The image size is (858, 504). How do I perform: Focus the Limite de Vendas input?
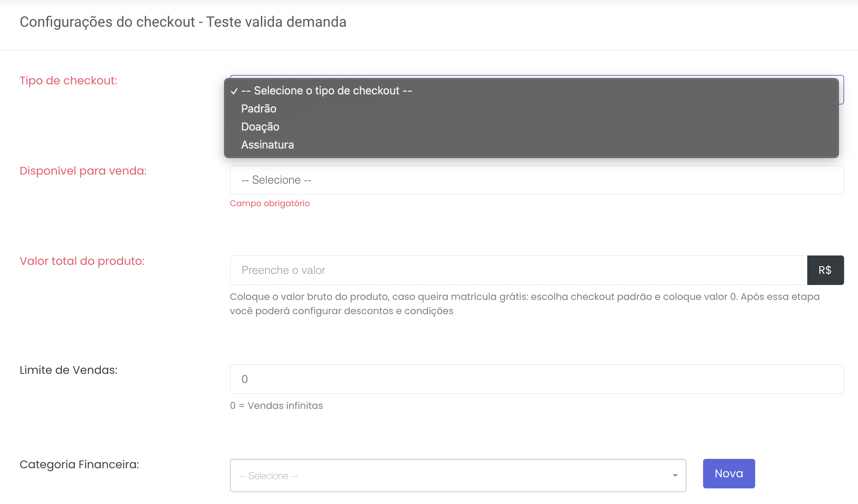click(536, 379)
